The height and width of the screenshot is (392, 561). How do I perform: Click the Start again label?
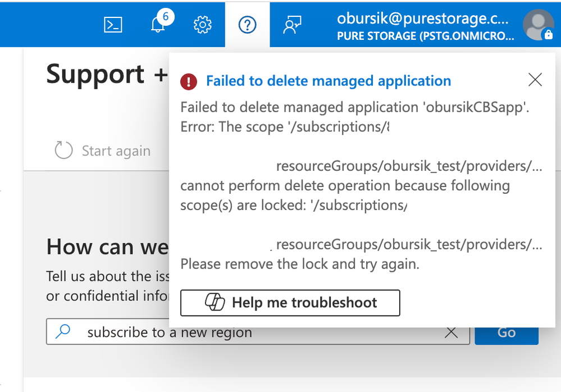click(116, 151)
